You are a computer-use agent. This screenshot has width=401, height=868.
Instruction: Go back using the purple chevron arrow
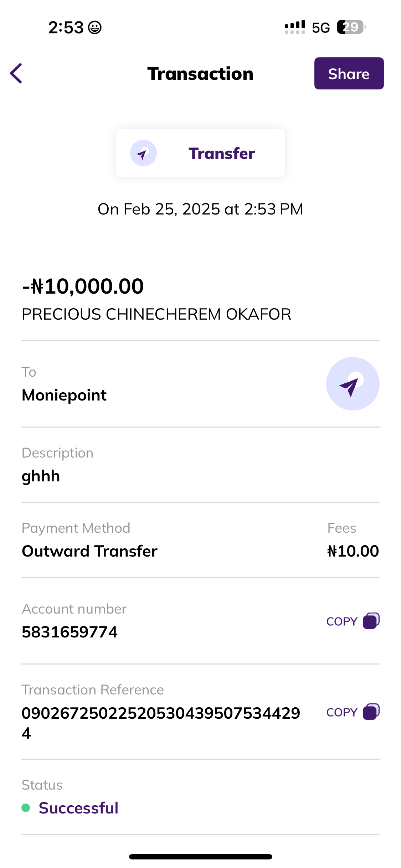tap(16, 73)
